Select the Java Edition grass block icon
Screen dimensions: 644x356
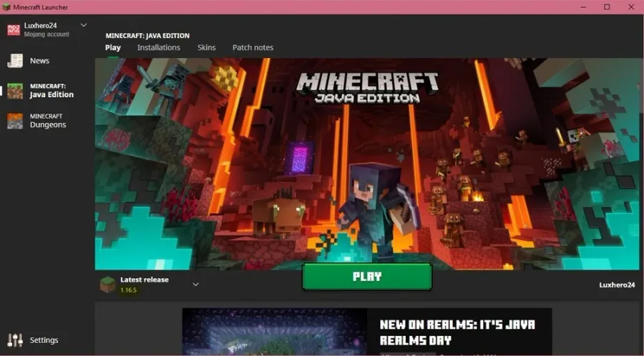15,91
